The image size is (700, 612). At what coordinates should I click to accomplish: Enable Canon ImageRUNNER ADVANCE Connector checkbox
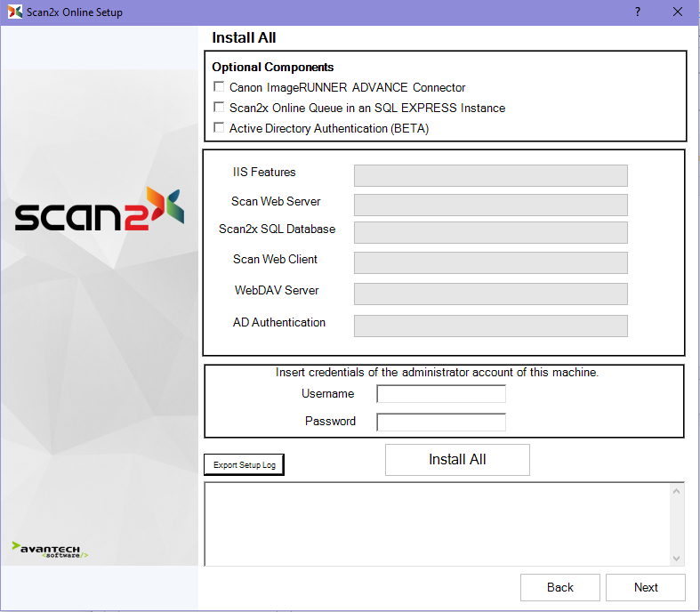pyautogui.click(x=219, y=87)
